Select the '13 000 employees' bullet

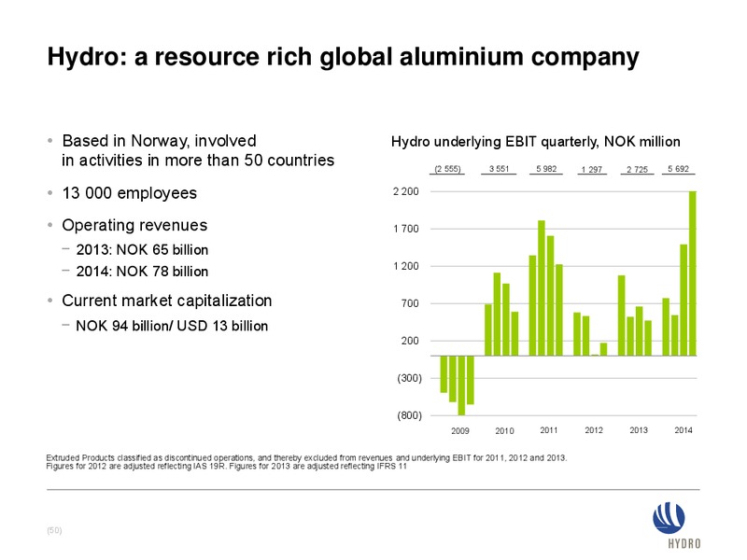[129, 193]
